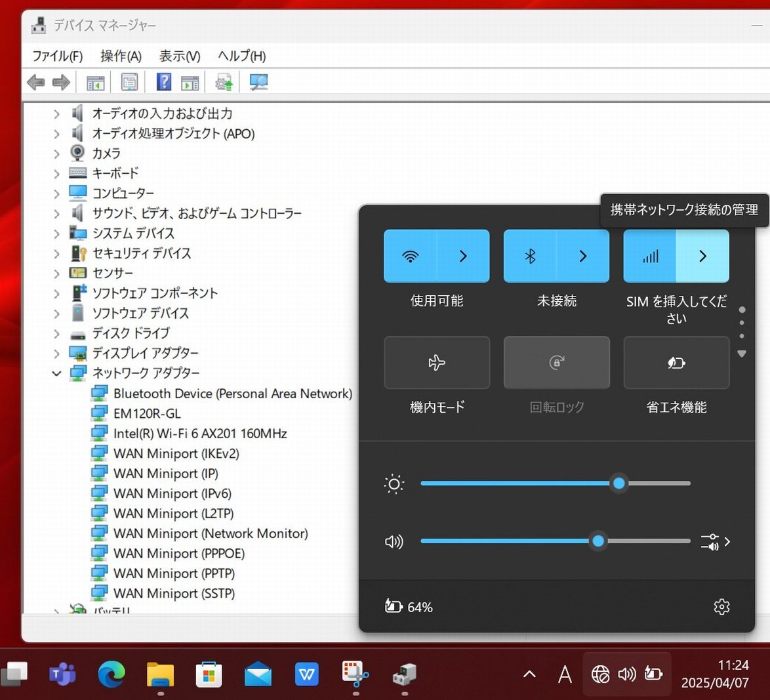The width and height of the screenshot is (770, 700).
Task: Open the 操作(A) menu
Action: tap(121, 56)
